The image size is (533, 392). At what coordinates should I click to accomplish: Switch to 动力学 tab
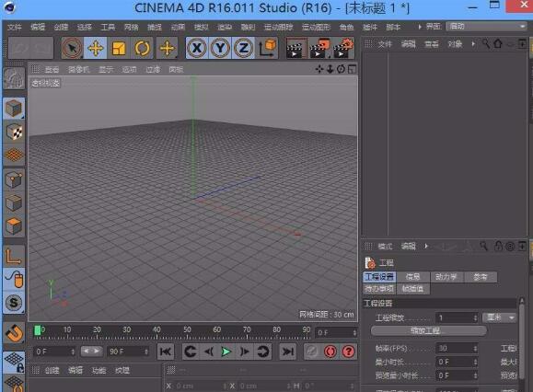(x=446, y=277)
